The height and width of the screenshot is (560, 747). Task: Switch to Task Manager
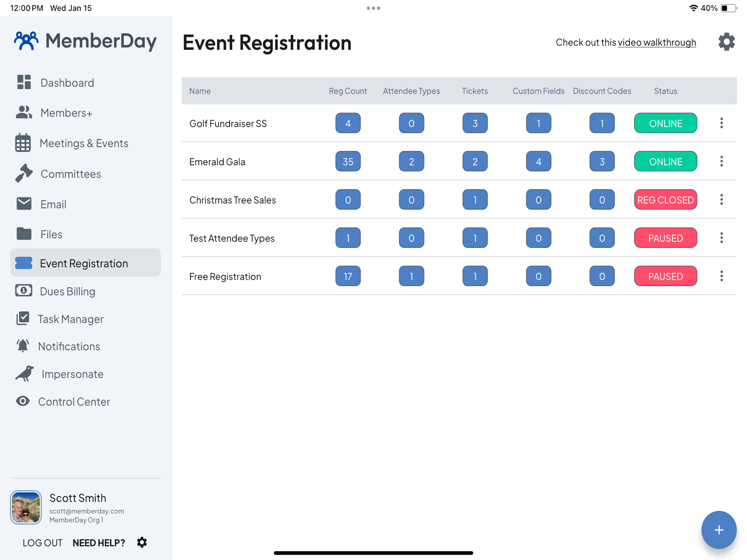click(x=71, y=319)
